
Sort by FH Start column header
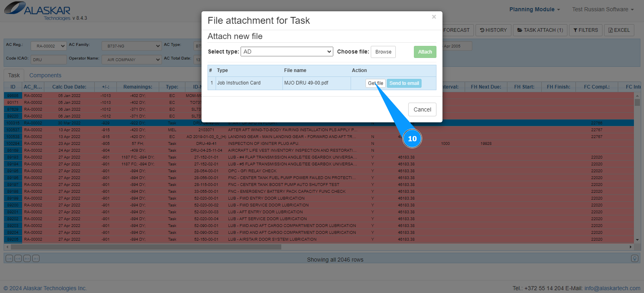524,87
